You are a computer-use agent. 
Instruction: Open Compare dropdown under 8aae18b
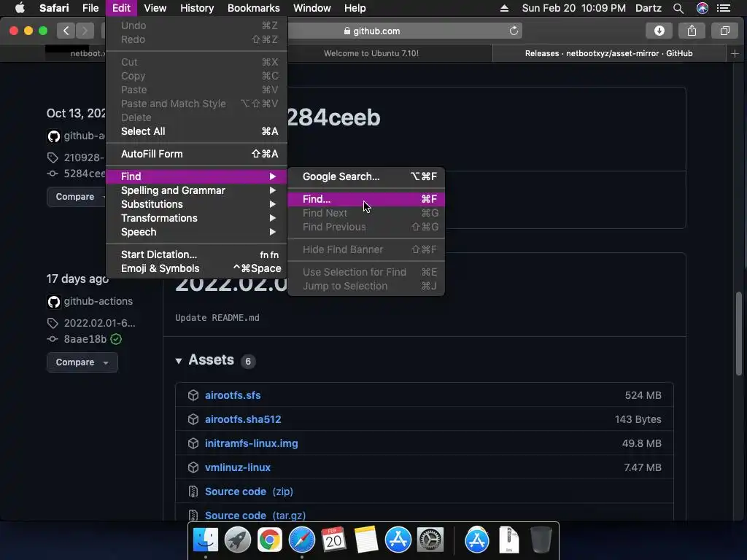pyautogui.click(x=82, y=362)
